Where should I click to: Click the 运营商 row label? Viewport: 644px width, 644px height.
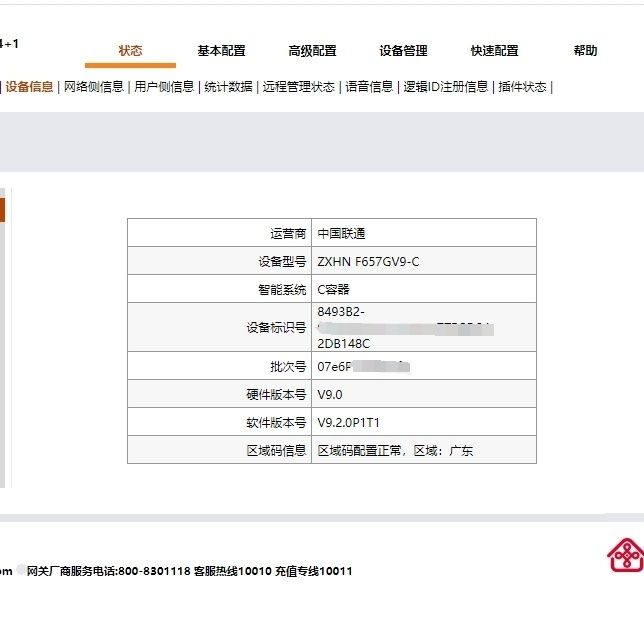click(288, 233)
